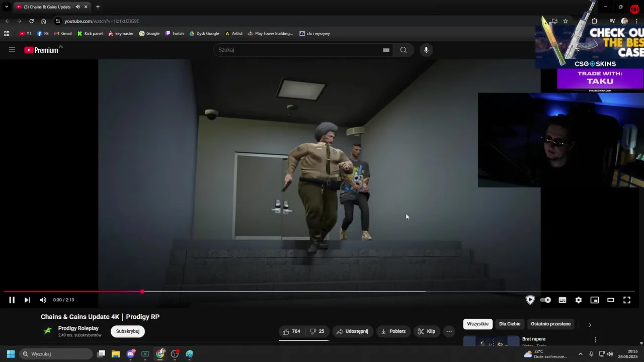
Task: Toggle YouTube autoplay switch
Action: point(546,300)
